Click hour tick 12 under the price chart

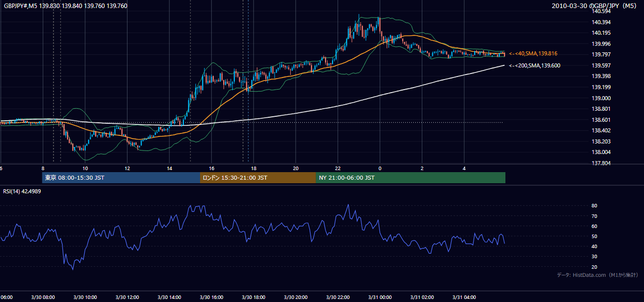[127, 168]
